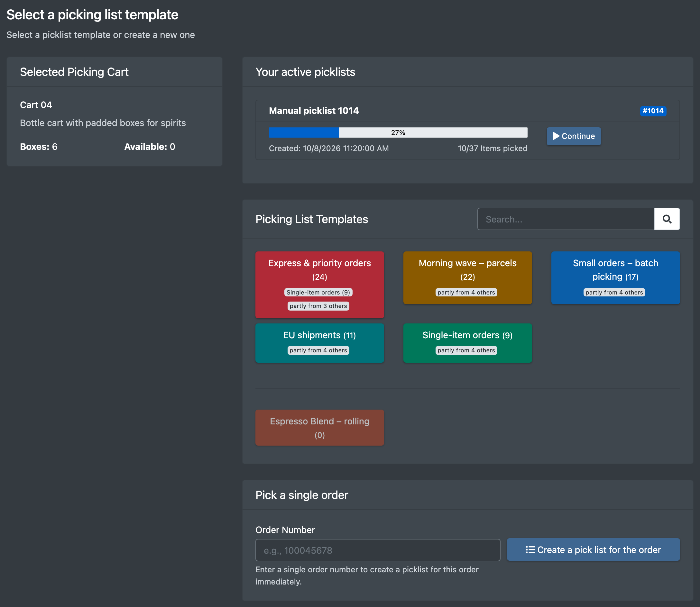The image size is (700, 607).
Task: Click into the Order Number input field
Action: pos(378,550)
